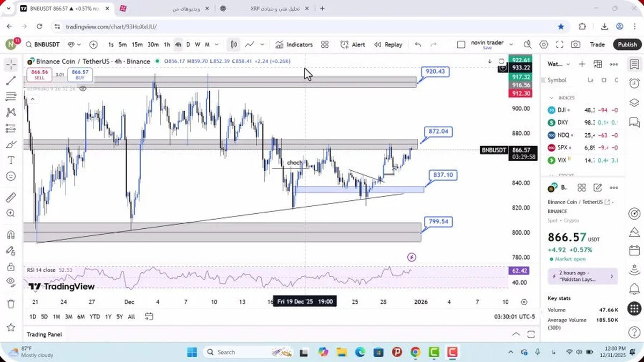
Task: Select the 1s timeframe
Action: click(111, 45)
